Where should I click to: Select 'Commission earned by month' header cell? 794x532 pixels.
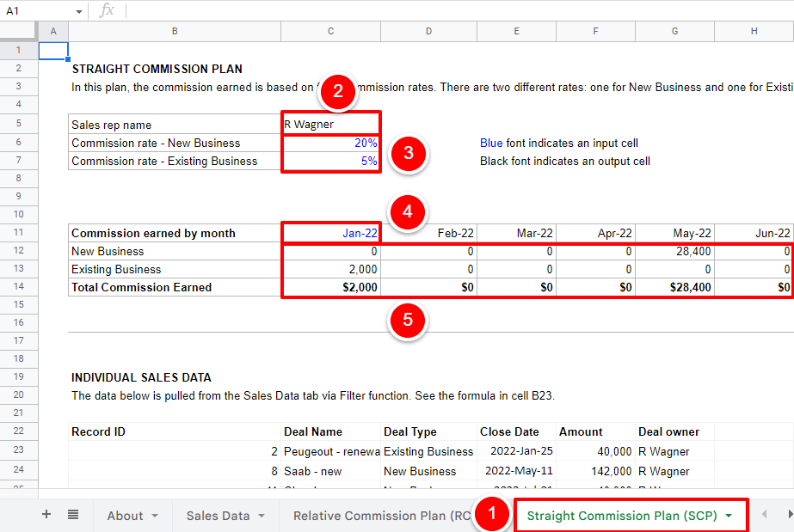(175, 233)
